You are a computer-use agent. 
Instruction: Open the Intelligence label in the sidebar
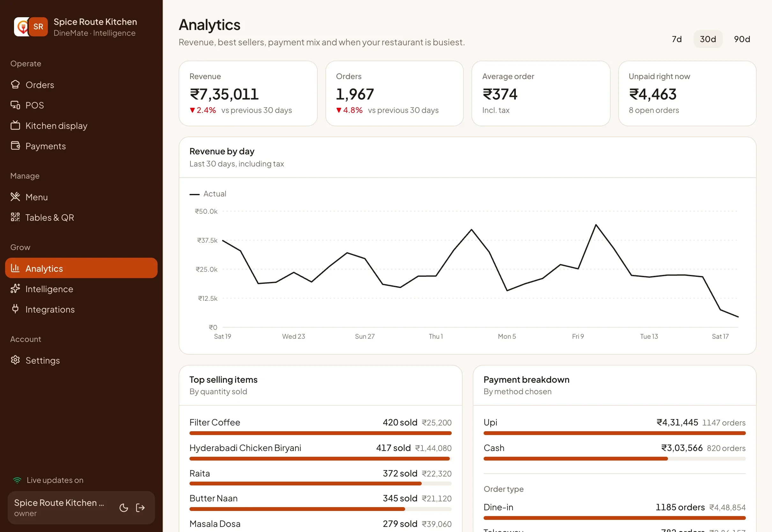coord(49,289)
